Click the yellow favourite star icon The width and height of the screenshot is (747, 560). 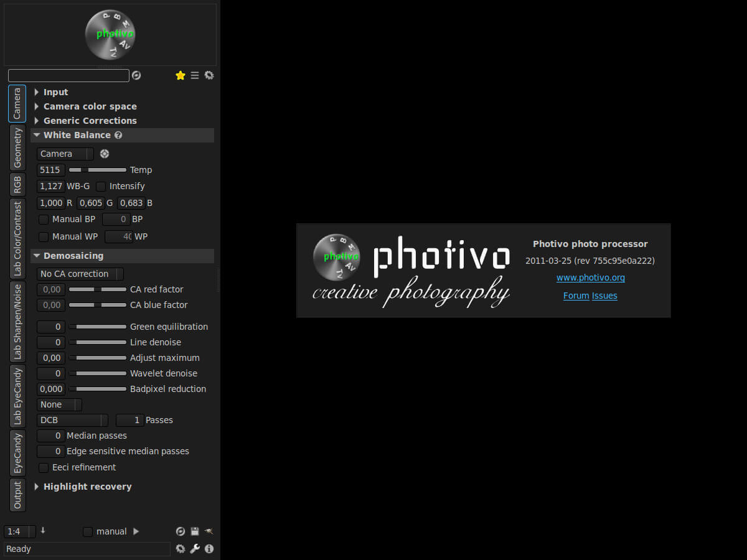181,75
